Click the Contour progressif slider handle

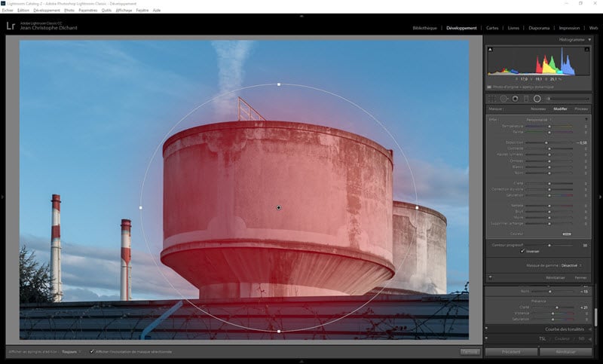coord(549,245)
